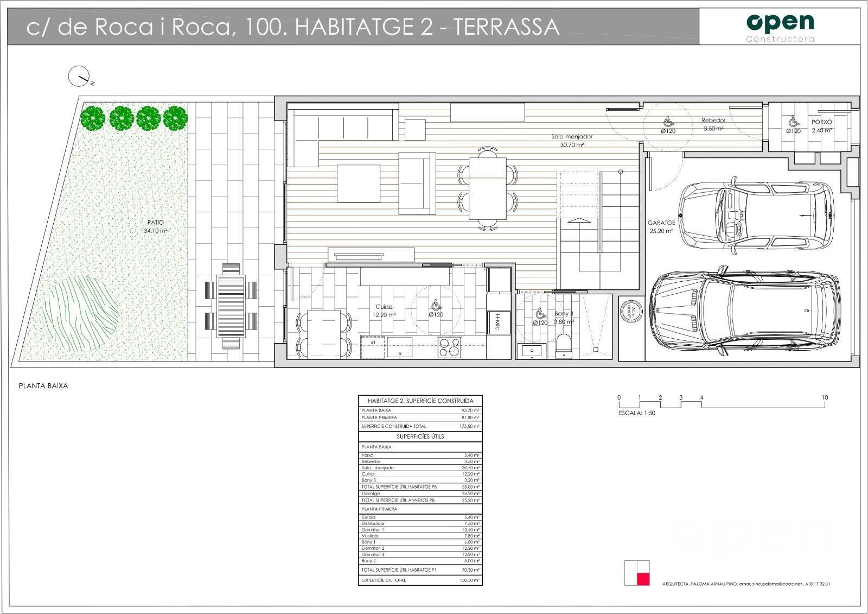Select the staircase up-arrow symbol
Screen dimensions: 868x614
580,220
